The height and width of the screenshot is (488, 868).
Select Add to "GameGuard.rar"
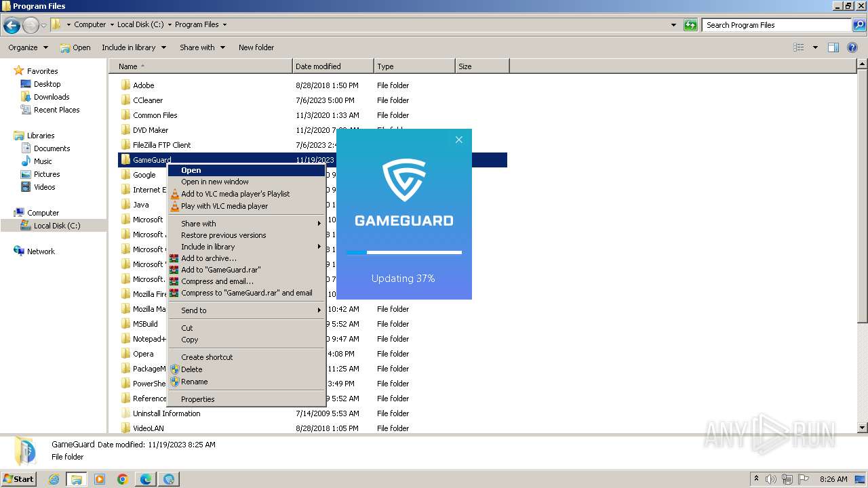pyautogui.click(x=247, y=270)
